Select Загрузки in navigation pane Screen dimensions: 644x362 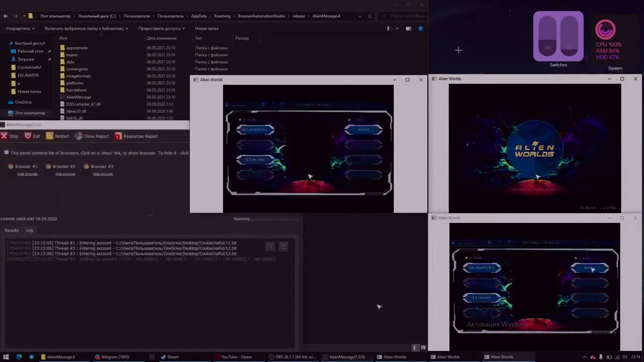pyautogui.click(x=26, y=59)
